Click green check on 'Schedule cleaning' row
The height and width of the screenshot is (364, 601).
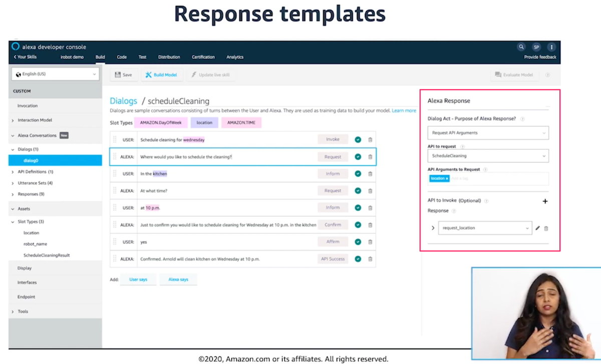[358, 140]
